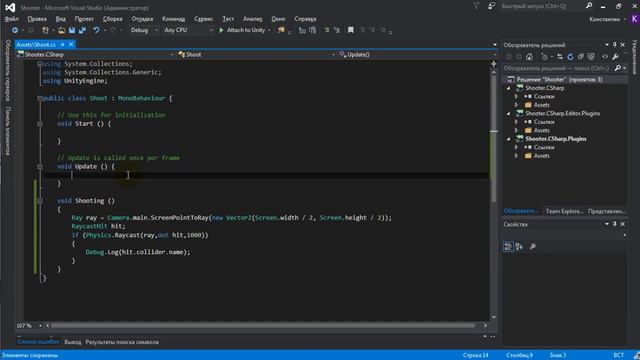The width and height of the screenshot is (640, 360).
Task: Open the Отладка menu
Action: [142, 19]
